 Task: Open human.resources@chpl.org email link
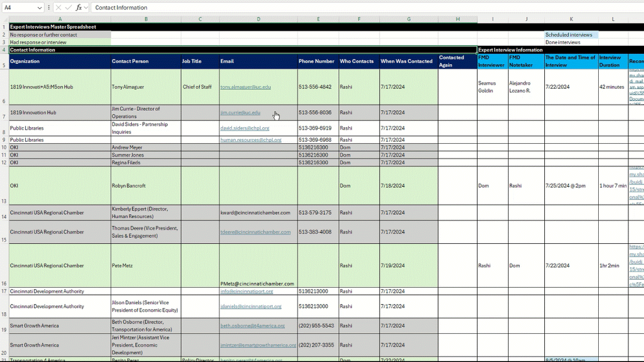tap(251, 140)
